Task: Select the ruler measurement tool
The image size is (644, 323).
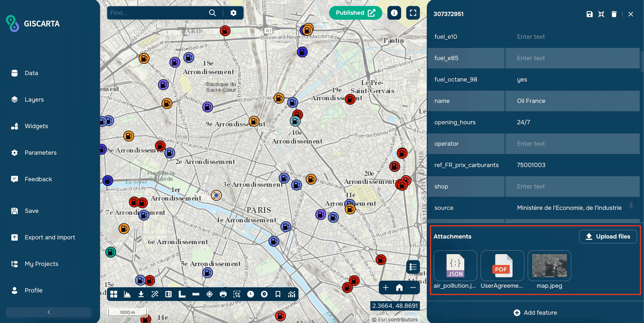Action: tap(196, 294)
